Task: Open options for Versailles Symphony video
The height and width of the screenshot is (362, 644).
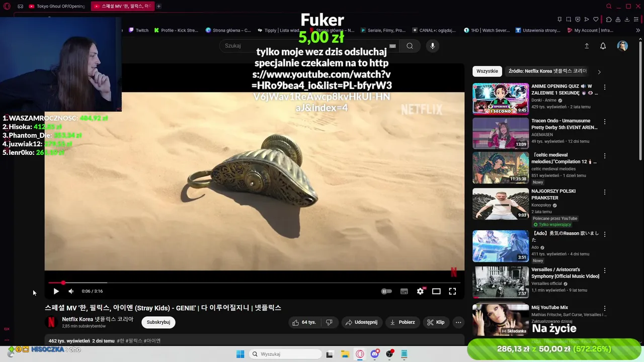Action: pyautogui.click(x=605, y=270)
